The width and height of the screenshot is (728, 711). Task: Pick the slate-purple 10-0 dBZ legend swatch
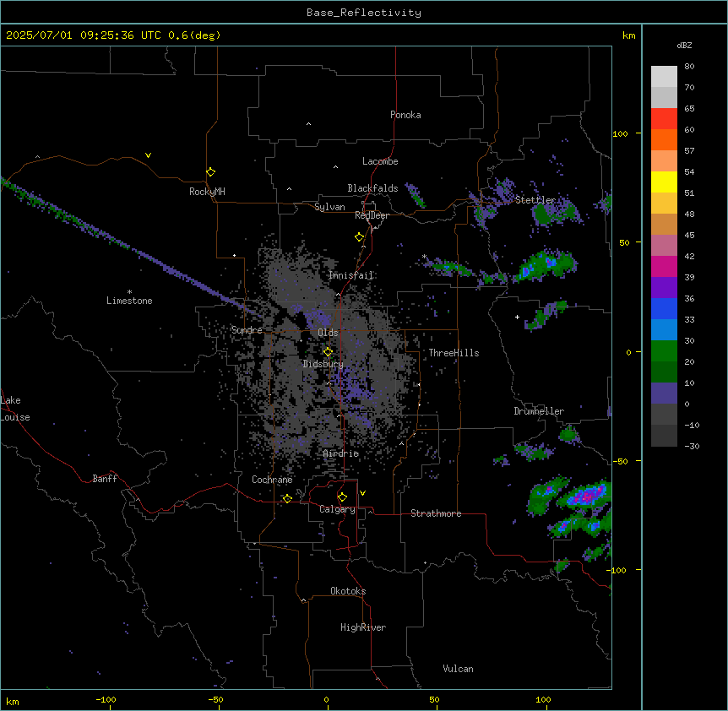(x=664, y=393)
